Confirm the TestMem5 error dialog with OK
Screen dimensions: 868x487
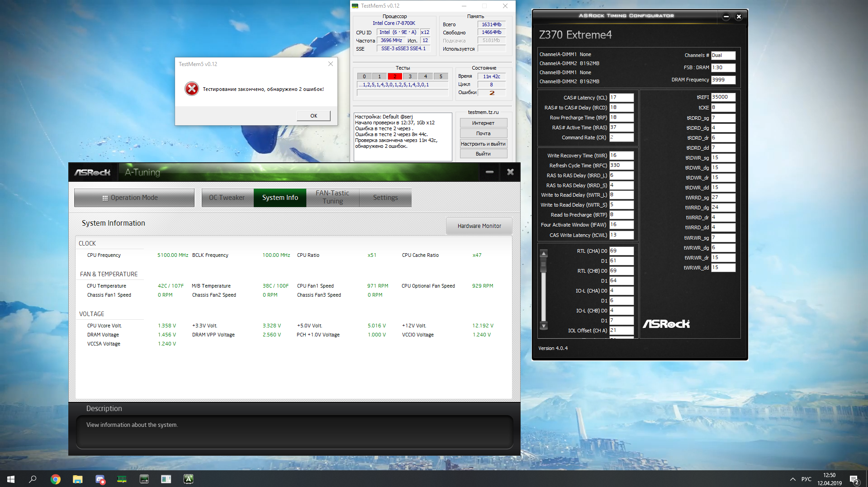[x=313, y=116]
